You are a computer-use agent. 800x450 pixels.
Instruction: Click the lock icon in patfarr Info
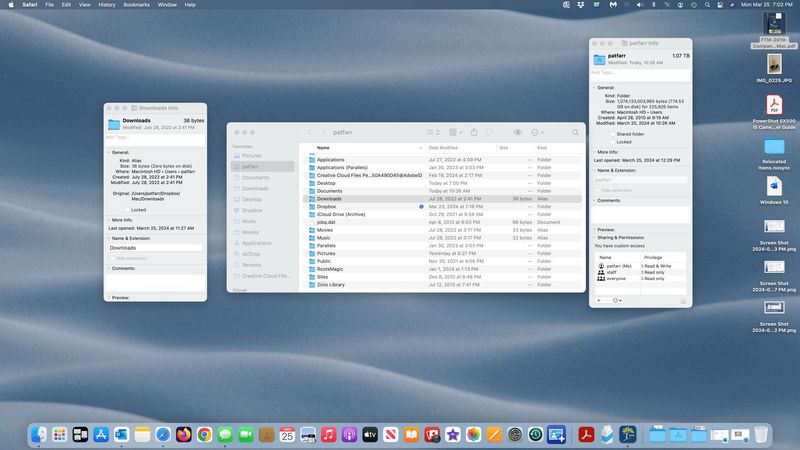[684, 300]
